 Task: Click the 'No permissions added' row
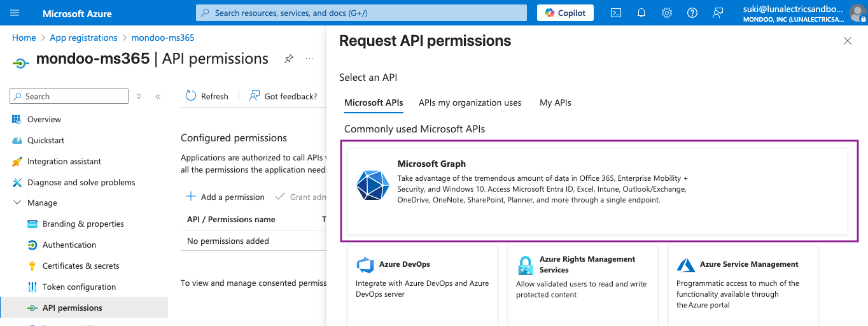pyautogui.click(x=254, y=241)
